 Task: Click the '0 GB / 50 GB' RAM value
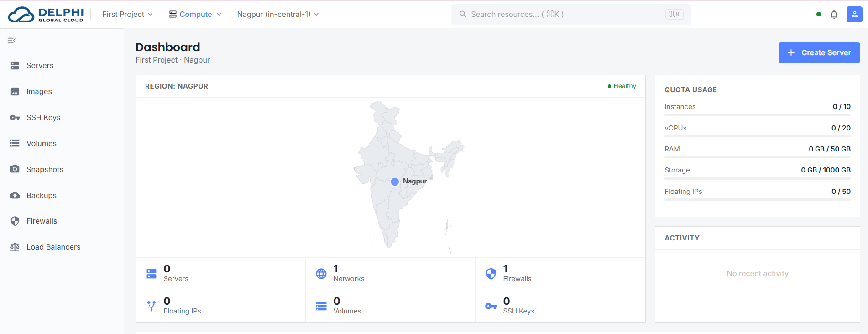[x=830, y=149]
